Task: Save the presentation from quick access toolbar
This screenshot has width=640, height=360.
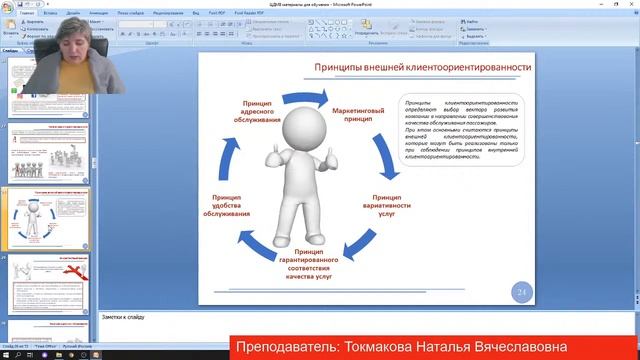Action: [20, 4]
